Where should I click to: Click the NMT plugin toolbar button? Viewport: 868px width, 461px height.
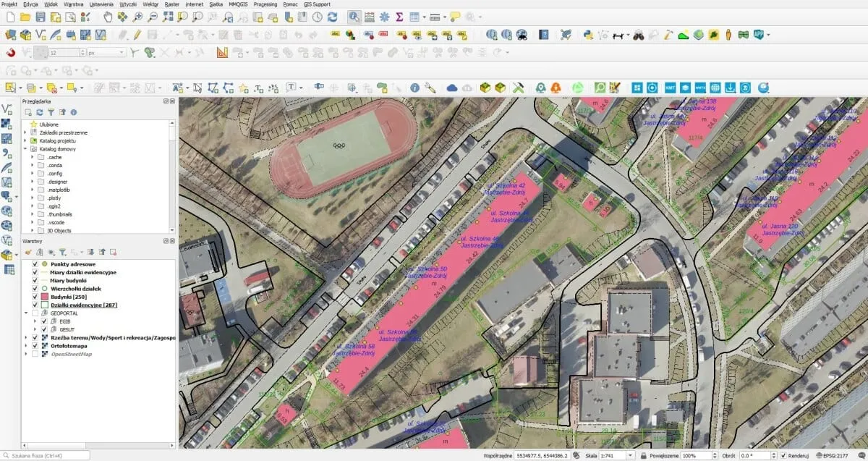click(x=669, y=87)
